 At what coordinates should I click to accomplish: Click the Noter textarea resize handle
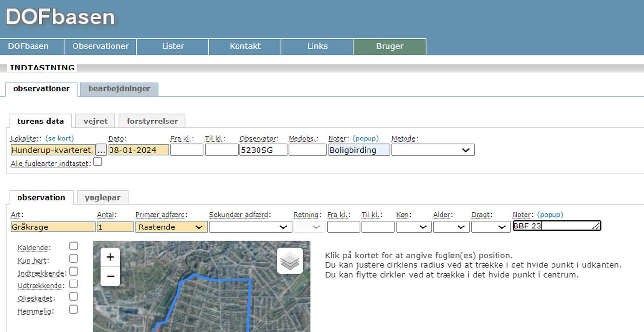[x=596, y=227]
